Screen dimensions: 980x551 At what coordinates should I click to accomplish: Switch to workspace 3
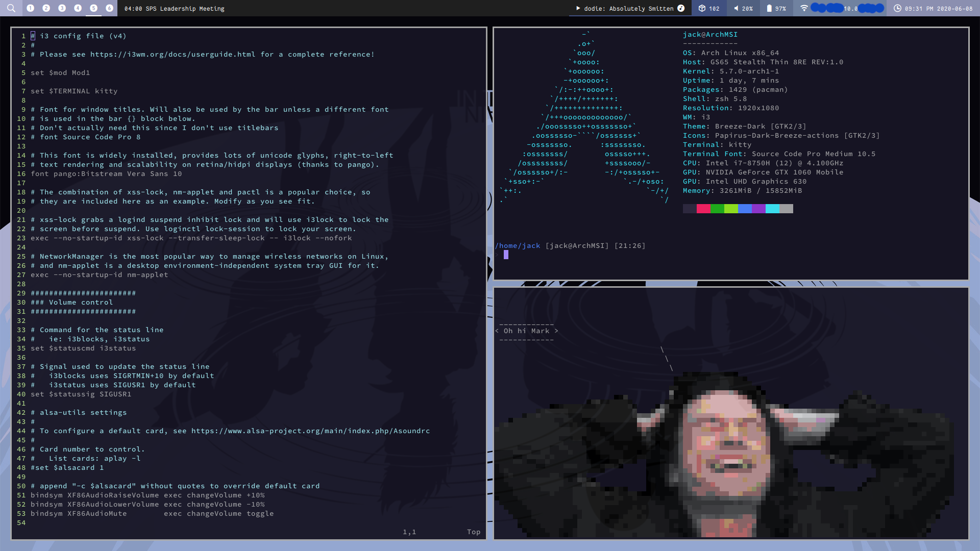point(62,8)
